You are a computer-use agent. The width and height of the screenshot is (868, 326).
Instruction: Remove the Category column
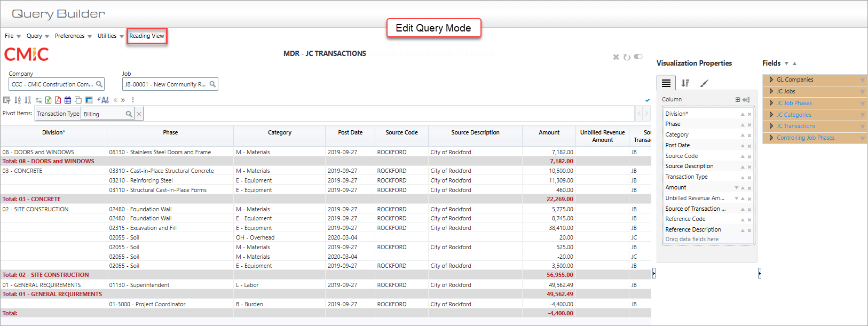[749, 136]
